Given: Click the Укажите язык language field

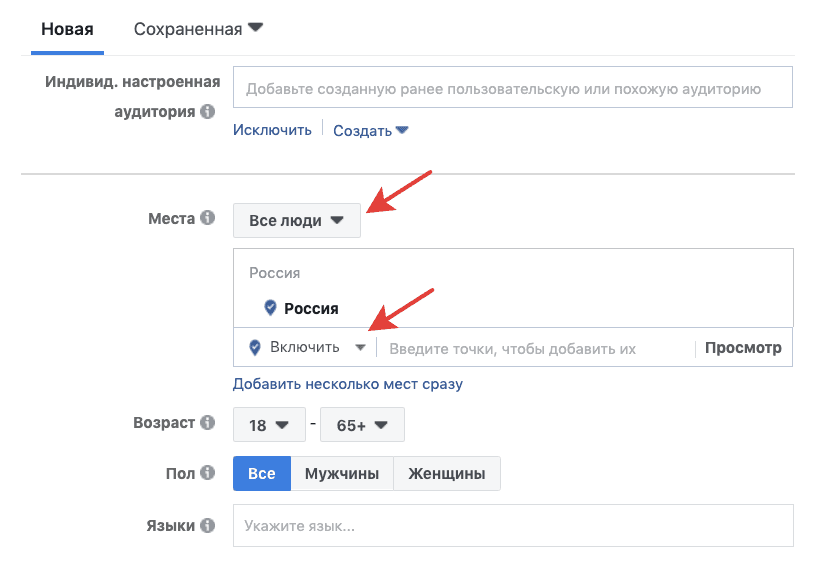Looking at the screenshot, I should click(513, 526).
